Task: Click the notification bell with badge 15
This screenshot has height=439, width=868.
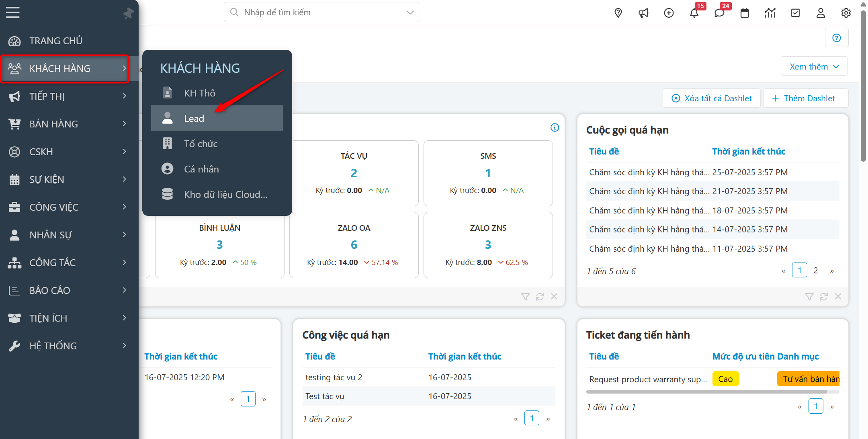Action: [x=694, y=13]
